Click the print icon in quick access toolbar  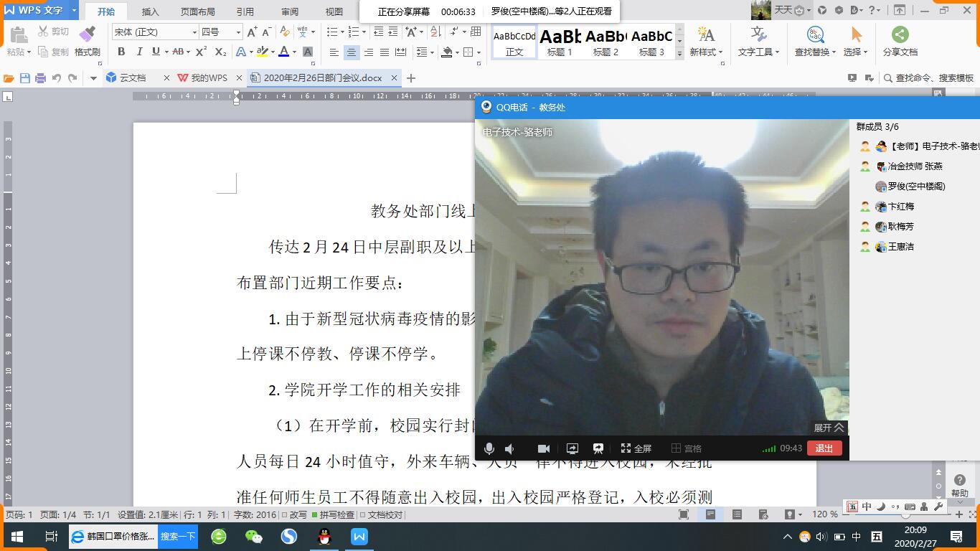click(40, 78)
